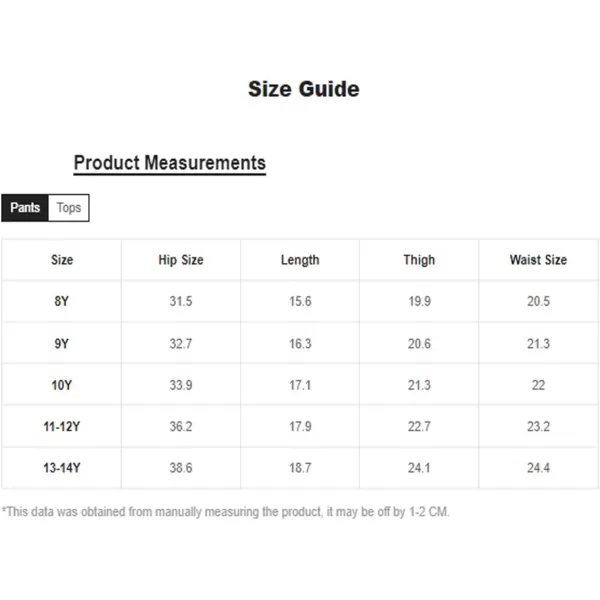Select the 9Y size row label
The height and width of the screenshot is (600, 600).
pos(62,344)
